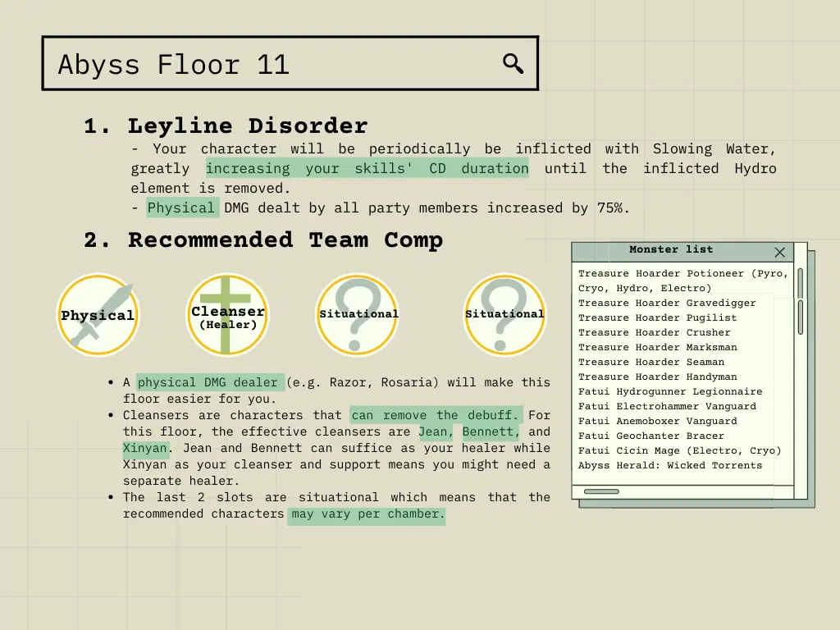Select Fatui Cicin Mage list entry
The image size is (840, 630).
click(679, 450)
